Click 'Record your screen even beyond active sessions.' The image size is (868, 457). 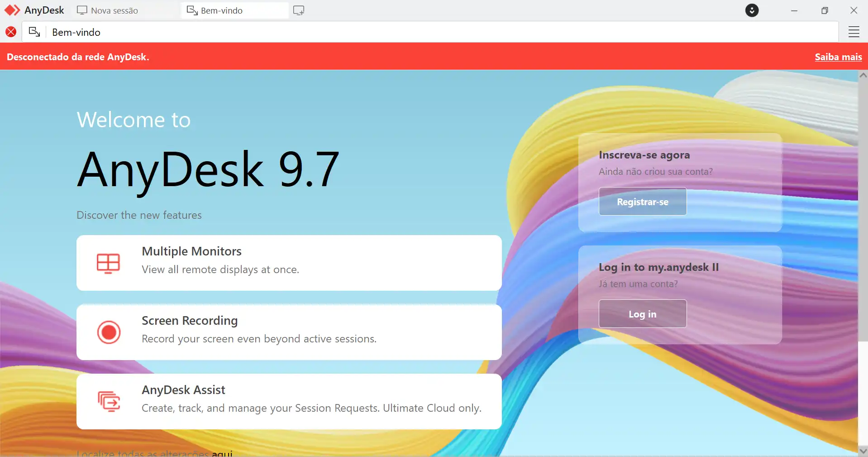point(259,339)
